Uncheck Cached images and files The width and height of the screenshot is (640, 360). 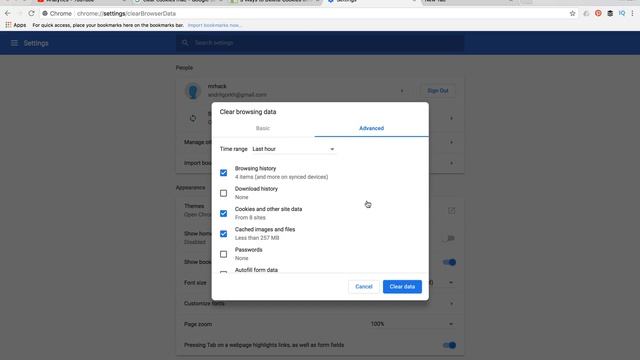pos(223,234)
